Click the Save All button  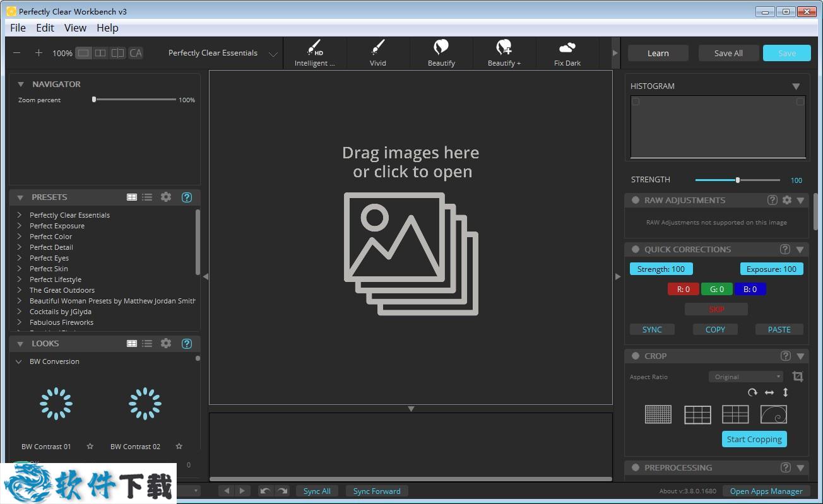[728, 53]
